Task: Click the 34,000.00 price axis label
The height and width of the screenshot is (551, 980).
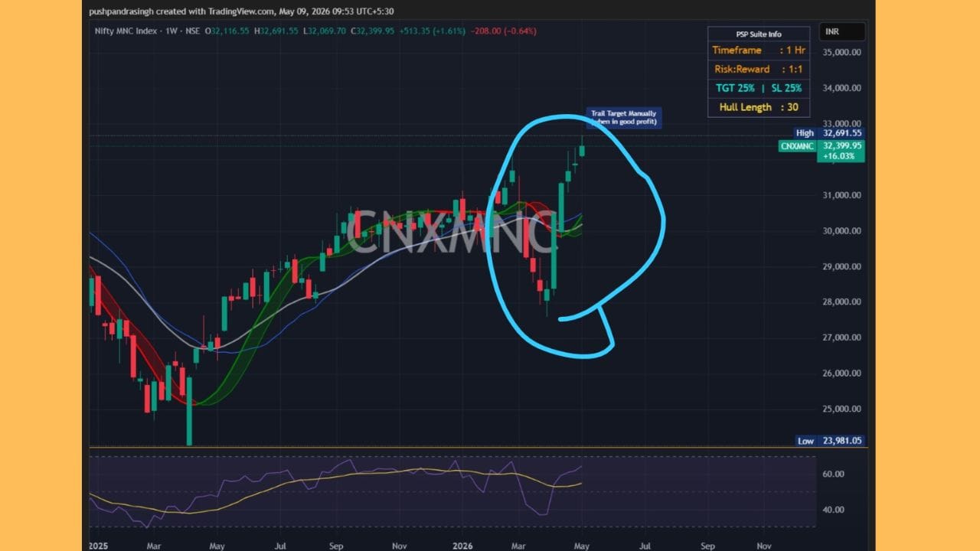Action: (x=841, y=88)
